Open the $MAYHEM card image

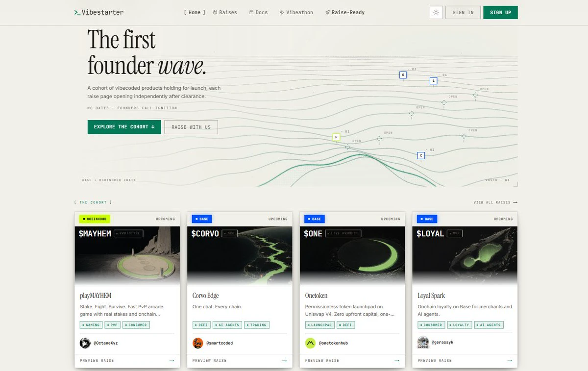[x=127, y=256]
